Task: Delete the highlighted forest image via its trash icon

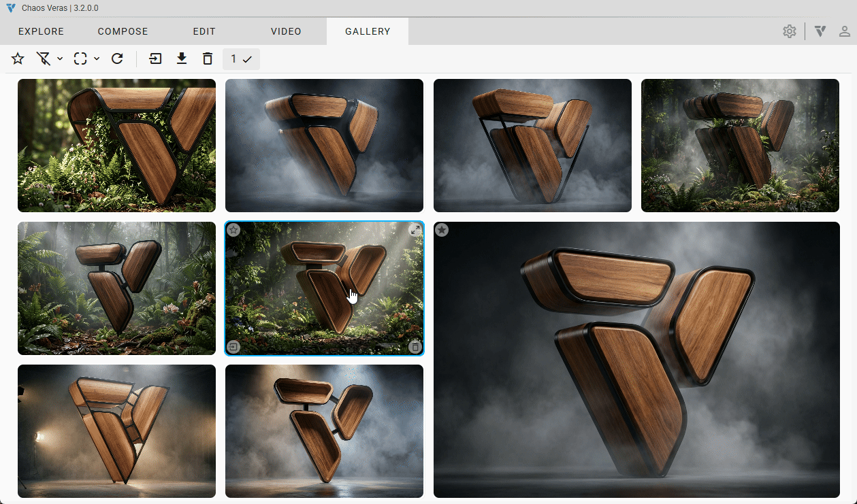Action: [x=415, y=347]
